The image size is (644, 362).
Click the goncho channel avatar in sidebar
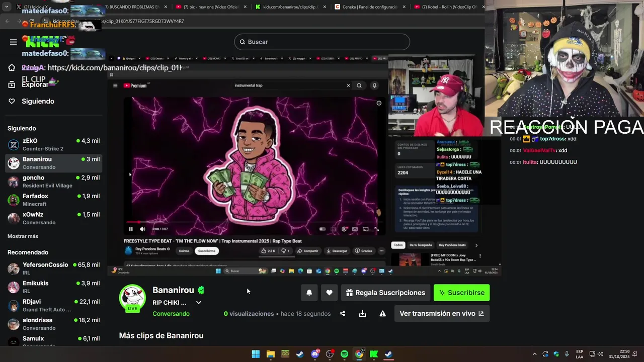tap(14, 182)
